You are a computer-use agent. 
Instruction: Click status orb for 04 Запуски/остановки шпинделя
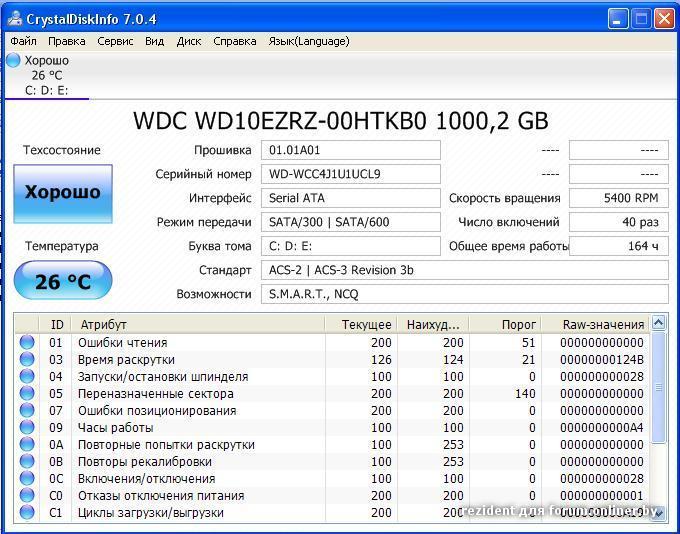point(27,376)
